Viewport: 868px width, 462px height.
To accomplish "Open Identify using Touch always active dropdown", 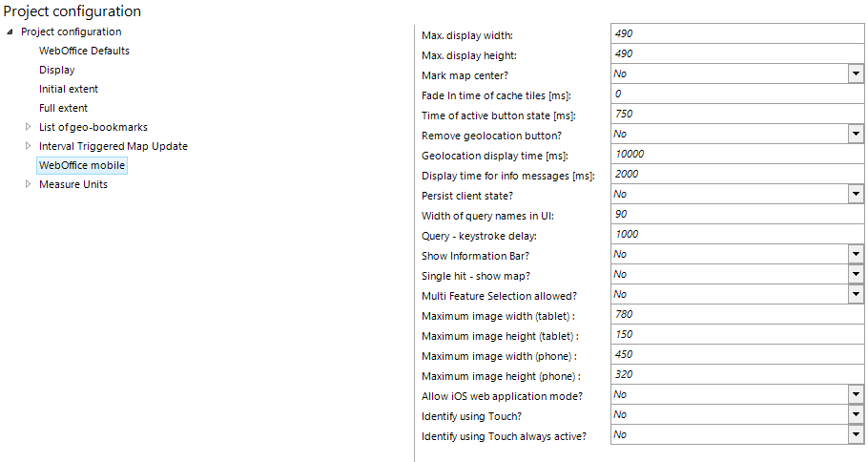I will (x=855, y=435).
